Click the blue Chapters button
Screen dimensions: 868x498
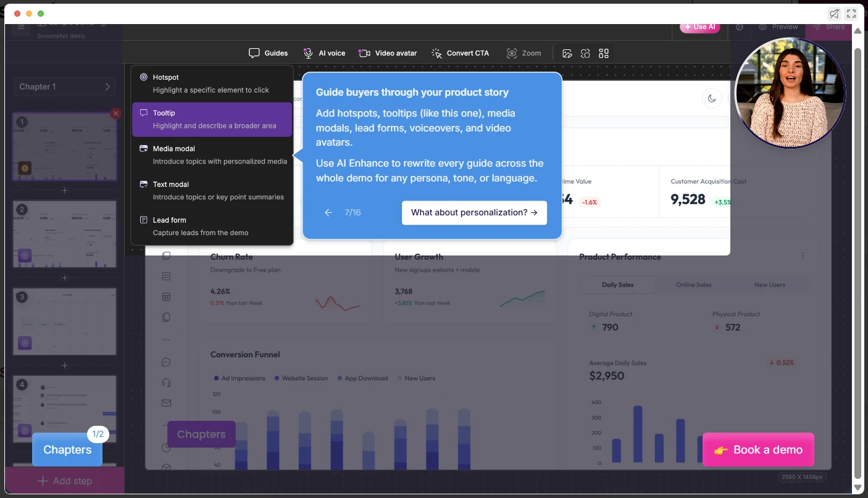[67, 449]
